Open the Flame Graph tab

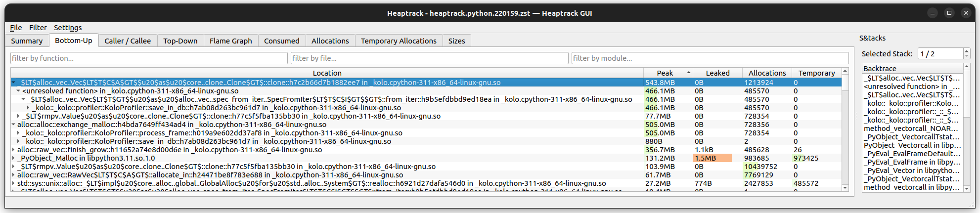[x=231, y=41]
